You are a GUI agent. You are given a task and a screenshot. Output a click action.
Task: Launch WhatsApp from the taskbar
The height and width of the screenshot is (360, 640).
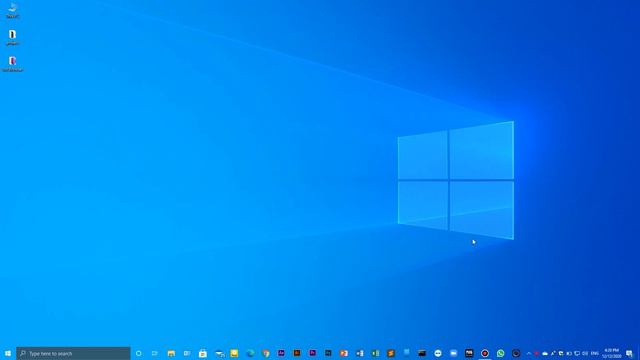click(x=500, y=353)
